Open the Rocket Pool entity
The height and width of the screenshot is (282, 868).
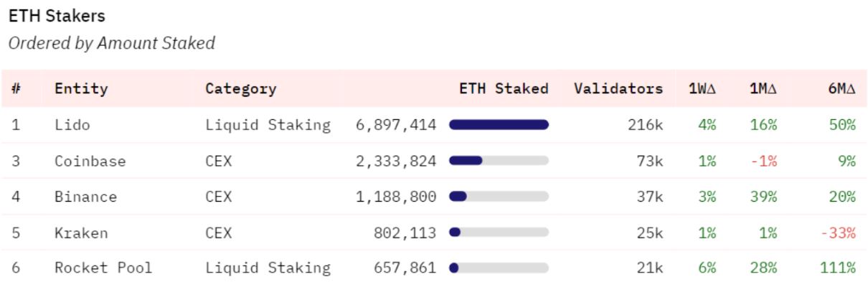pyautogui.click(x=103, y=268)
